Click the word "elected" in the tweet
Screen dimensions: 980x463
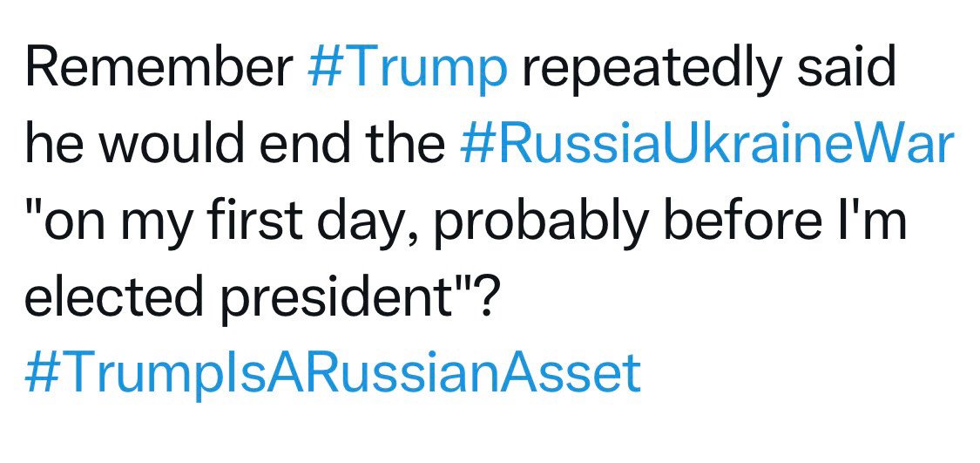click(114, 298)
